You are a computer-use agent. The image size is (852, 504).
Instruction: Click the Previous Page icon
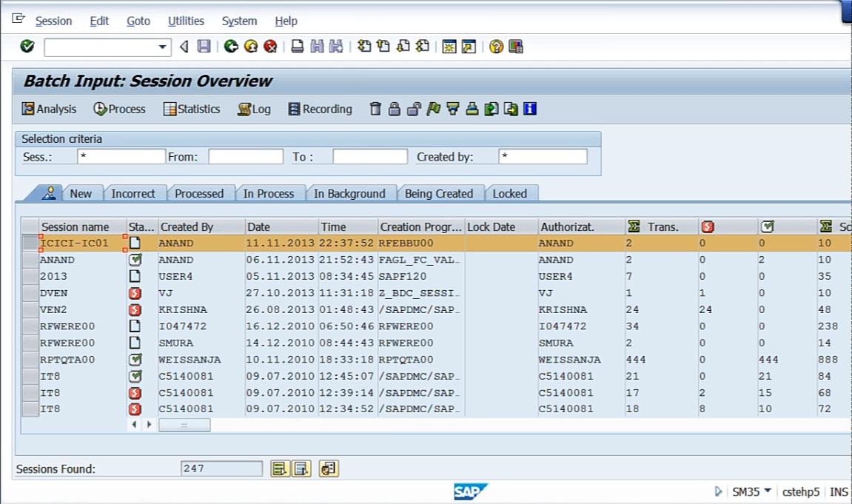tap(383, 47)
